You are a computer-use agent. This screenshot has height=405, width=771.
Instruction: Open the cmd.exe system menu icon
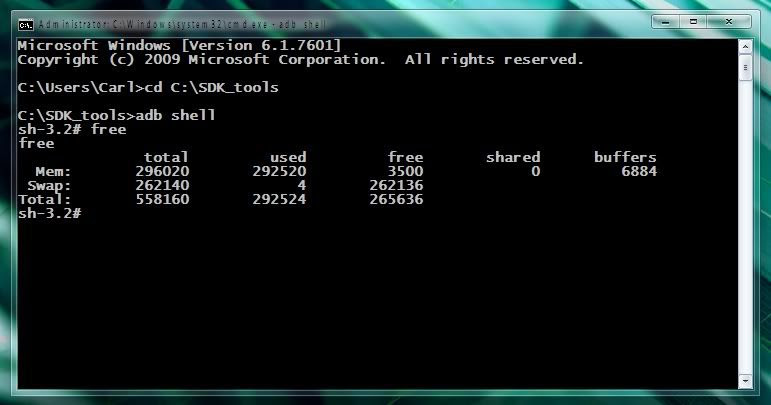[x=26, y=24]
